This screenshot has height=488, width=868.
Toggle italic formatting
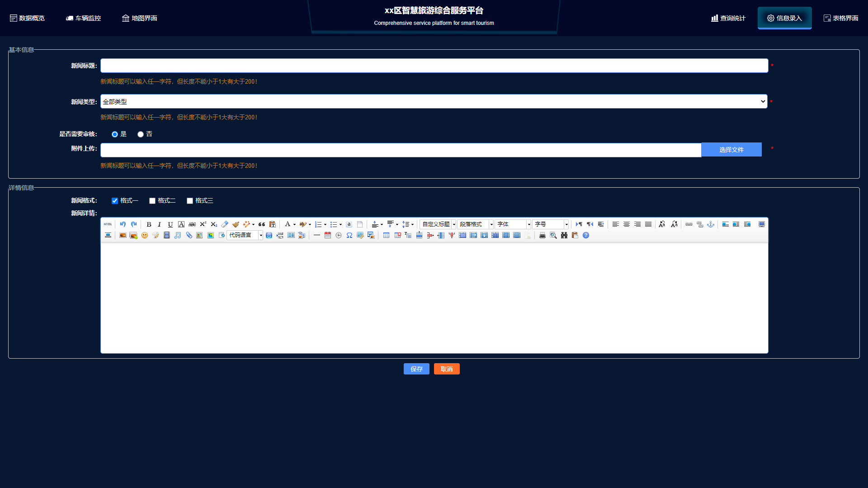[159, 224]
